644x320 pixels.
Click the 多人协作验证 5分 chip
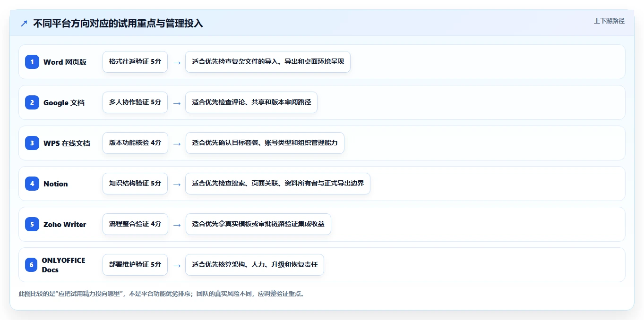[135, 102]
